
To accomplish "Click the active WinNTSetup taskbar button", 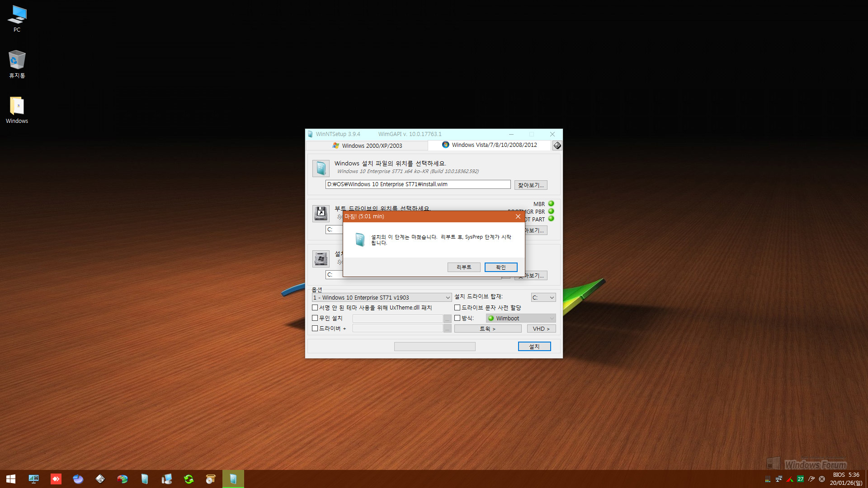I will tap(233, 479).
